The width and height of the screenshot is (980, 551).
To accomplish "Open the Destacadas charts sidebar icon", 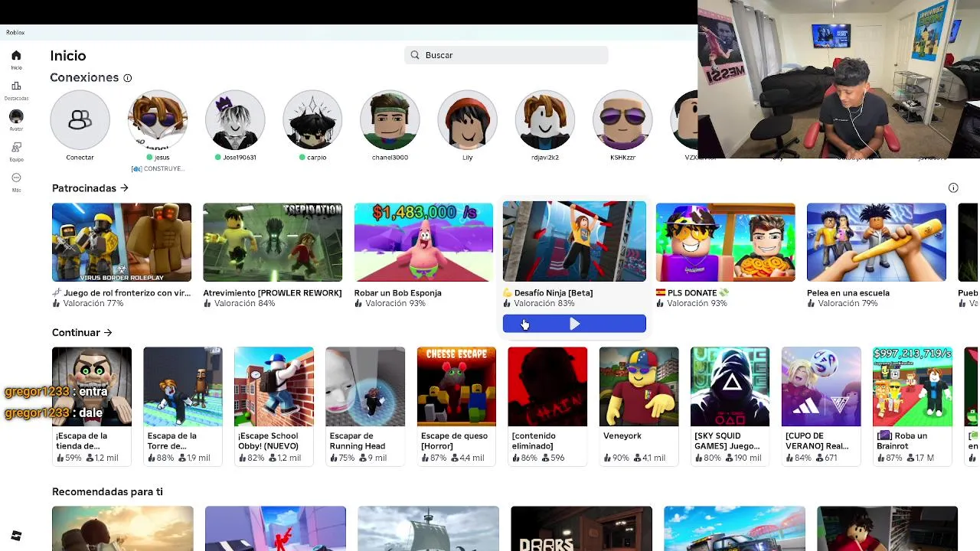I will point(16,86).
